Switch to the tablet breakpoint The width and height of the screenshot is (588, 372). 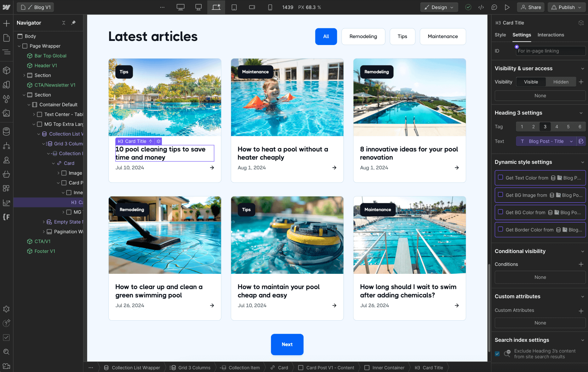(x=234, y=7)
